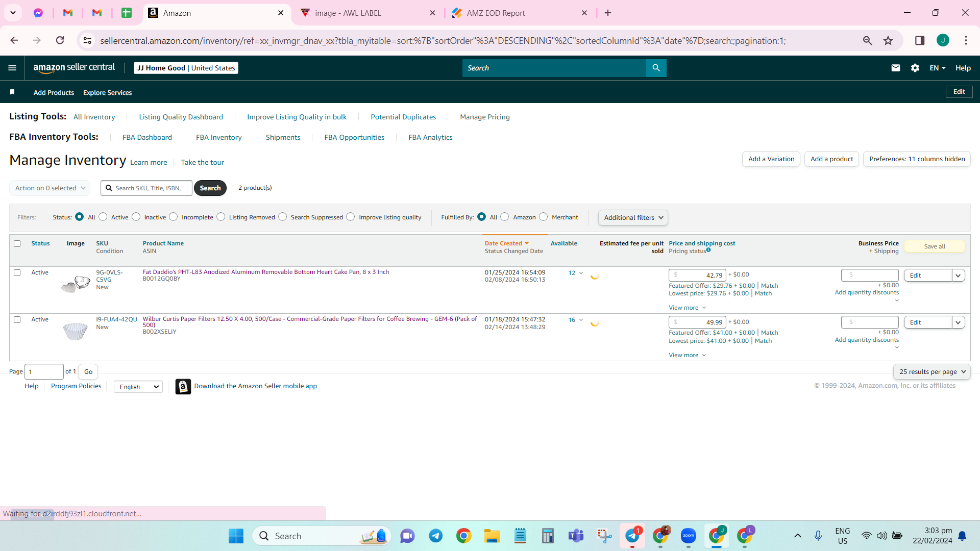The height and width of the screenshot is (551, 980).
Task: Open the Additional filters dropdown
Action: (x=633, y=217)
